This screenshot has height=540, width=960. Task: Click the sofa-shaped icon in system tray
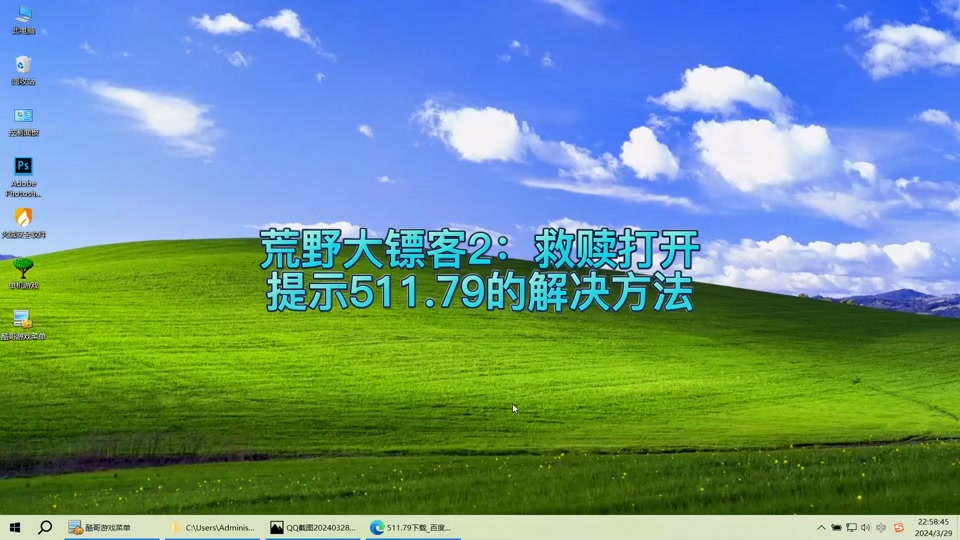coord(836,527)
